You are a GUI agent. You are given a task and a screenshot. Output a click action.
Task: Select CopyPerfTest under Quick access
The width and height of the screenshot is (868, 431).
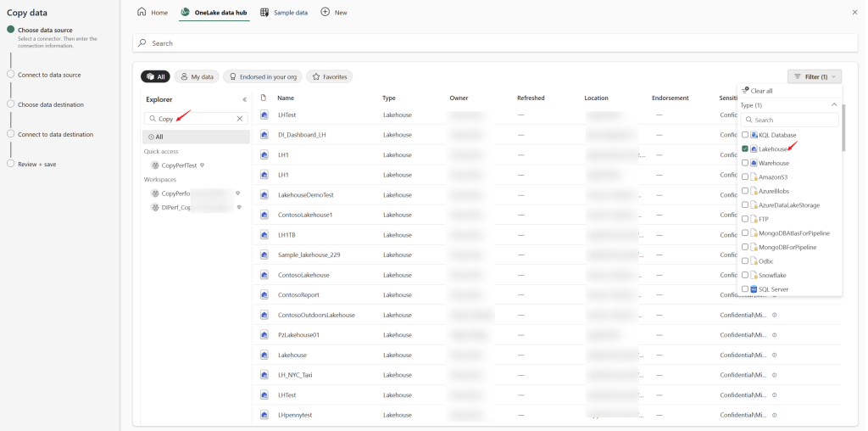click(x=179, y=165)
